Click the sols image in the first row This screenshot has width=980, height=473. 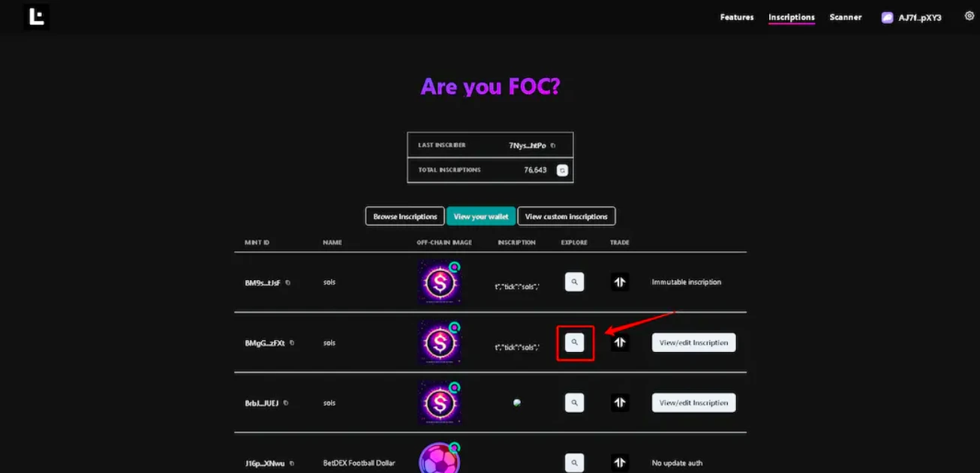[x=439, y=282]
